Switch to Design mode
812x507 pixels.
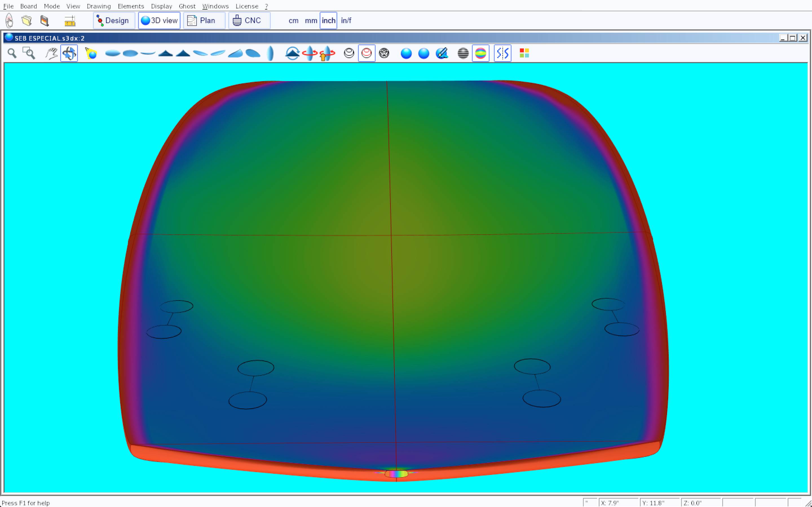point(114,21)
